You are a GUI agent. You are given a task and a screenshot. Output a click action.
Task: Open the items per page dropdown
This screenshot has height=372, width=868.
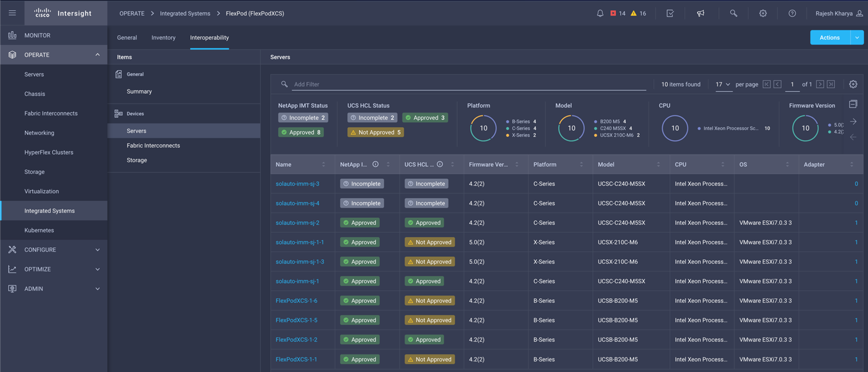[723, 84]
